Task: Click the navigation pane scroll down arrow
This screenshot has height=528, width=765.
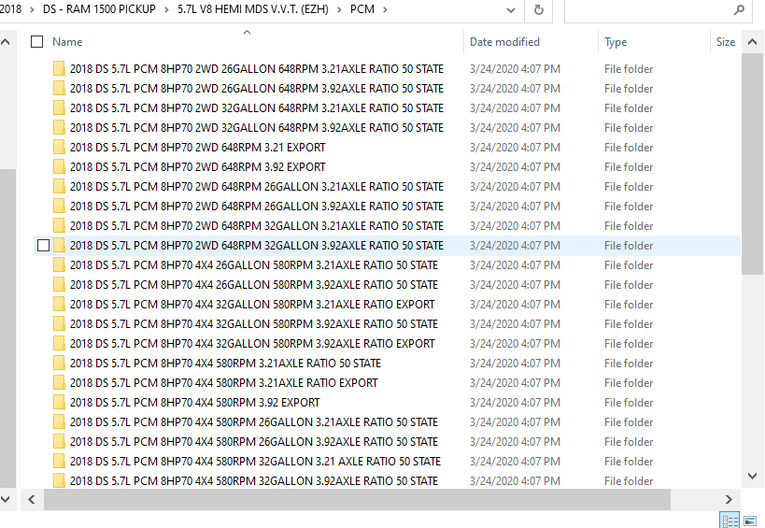Action: click(x=5, y=500)
